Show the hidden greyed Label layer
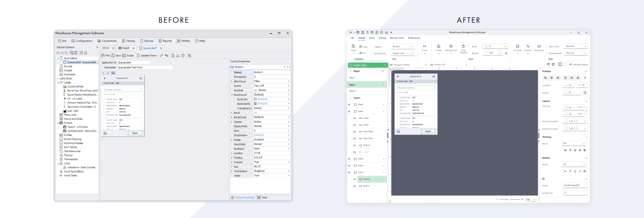Image resolution: width=644 pixels, height=218 pixels. coord(355,152)
